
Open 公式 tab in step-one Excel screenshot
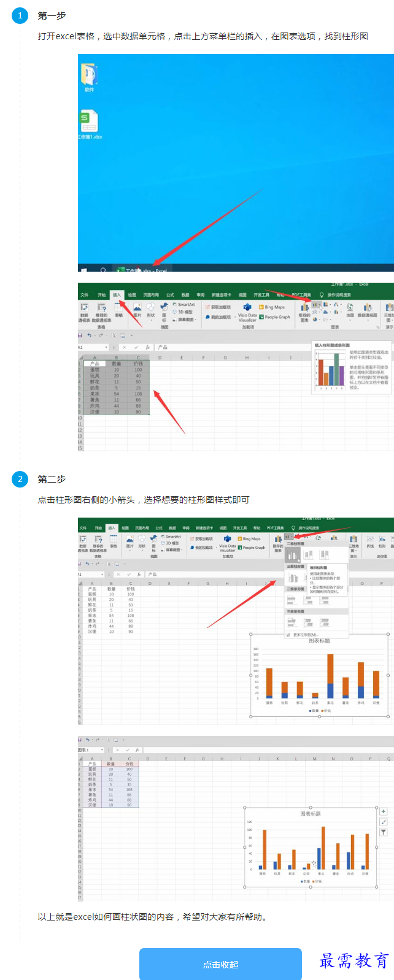click(x=170, y=295)
